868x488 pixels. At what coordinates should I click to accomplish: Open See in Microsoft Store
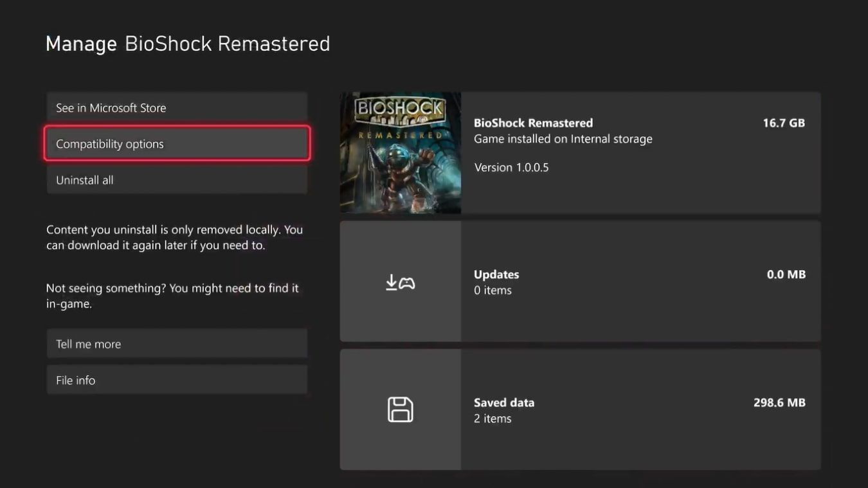tap(177, 108)
